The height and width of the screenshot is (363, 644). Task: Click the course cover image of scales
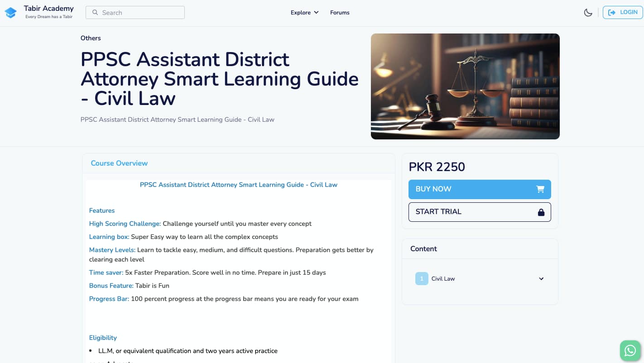[465, 86]
